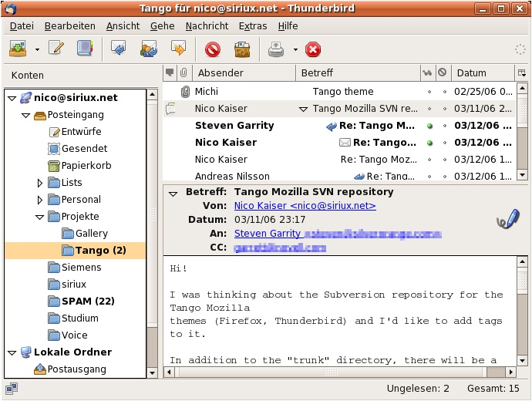Collapse nico@siriux.net account tree
The height and width of the screenshot is (401, 532).
(x=12, y=99)
